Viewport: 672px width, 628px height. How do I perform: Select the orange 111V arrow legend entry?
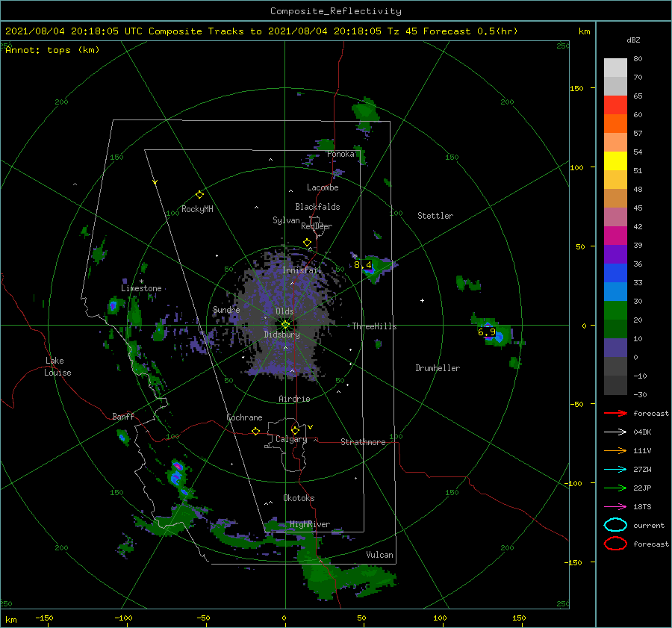click(615, 450)
